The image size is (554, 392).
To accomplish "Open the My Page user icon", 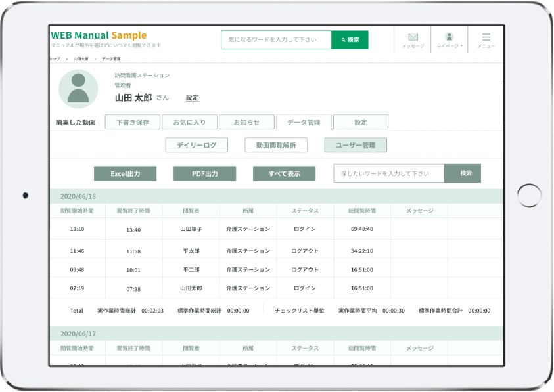I will pyautogui.click(x=449, y=37).
